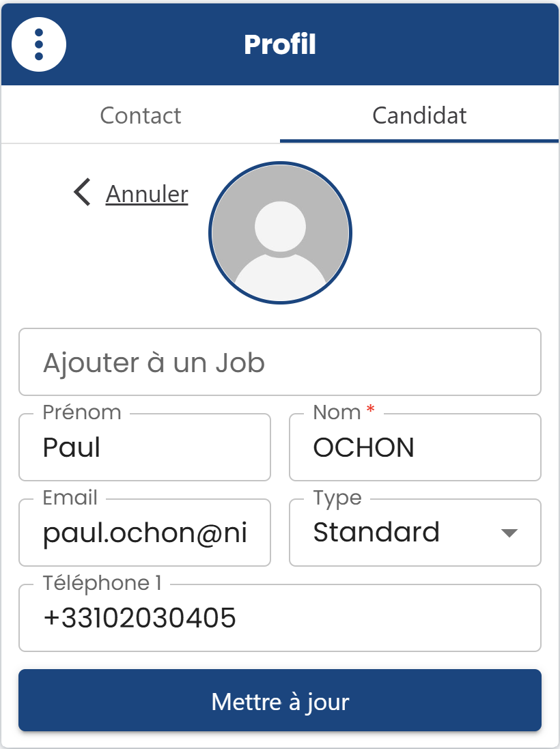This screenshot has height=749, width=560.
Task: Open the three-dot options menu
Action: [39, 44]
